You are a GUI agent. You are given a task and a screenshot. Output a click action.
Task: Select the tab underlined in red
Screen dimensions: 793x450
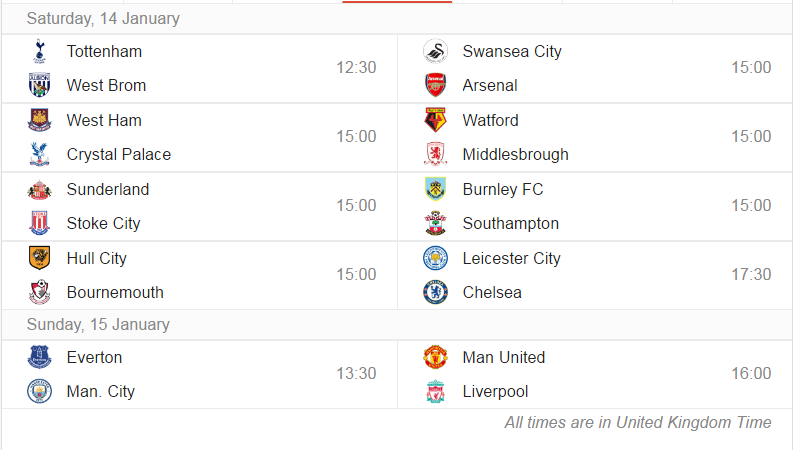pyautogui.click(x=397, y=2)
